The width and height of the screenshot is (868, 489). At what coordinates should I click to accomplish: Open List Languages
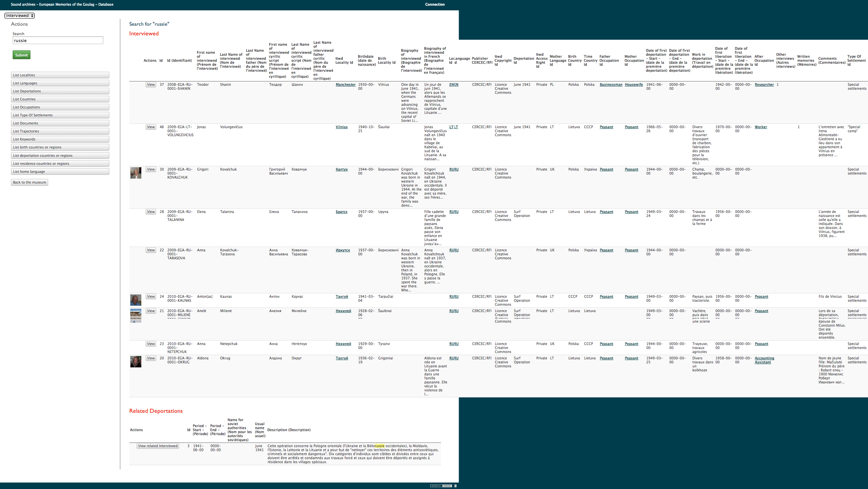click(60, 83)
